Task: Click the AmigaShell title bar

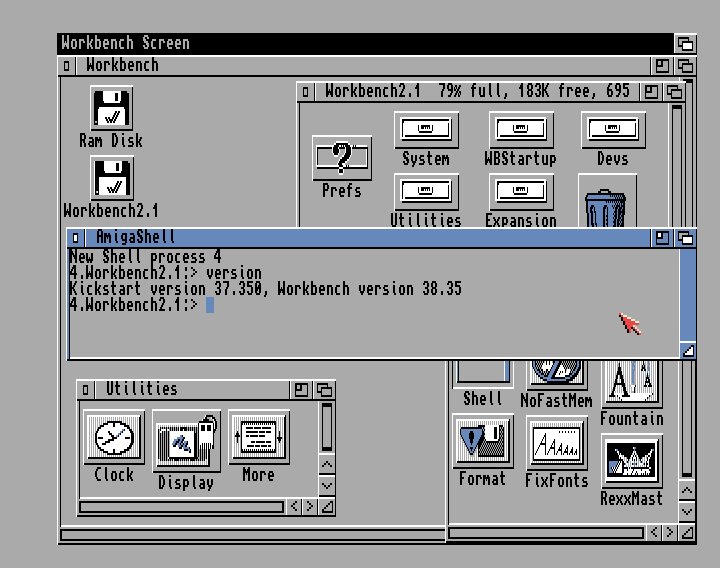Action: 367,238
